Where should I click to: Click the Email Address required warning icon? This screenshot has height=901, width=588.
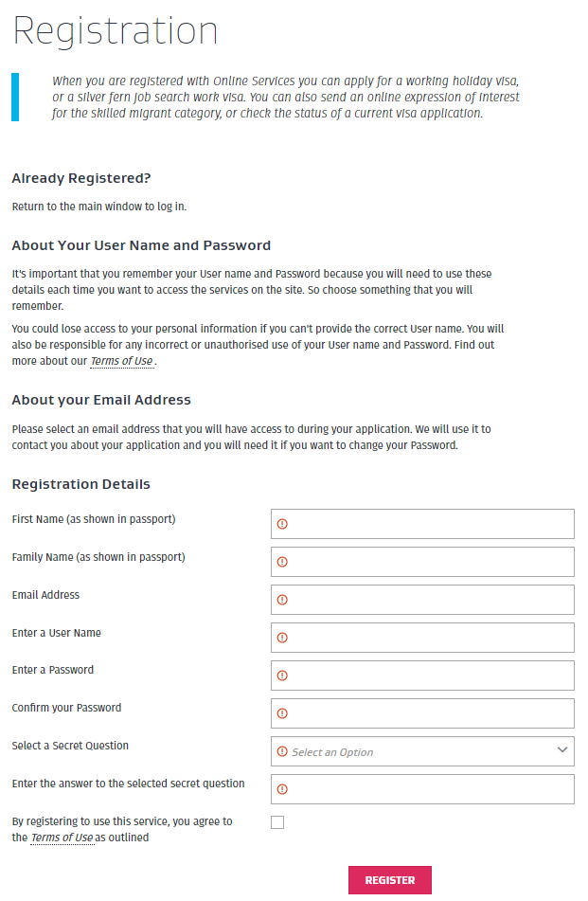pyautogui.click(x=282, y=600)
